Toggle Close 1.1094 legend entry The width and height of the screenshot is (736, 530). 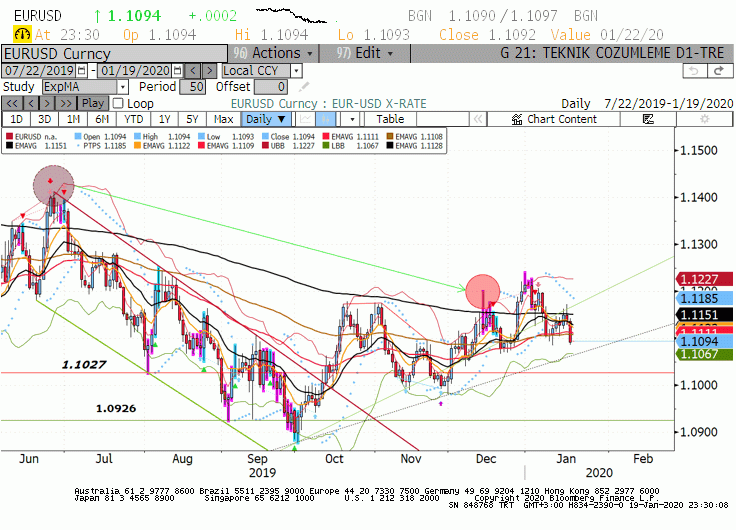(288, 137)
